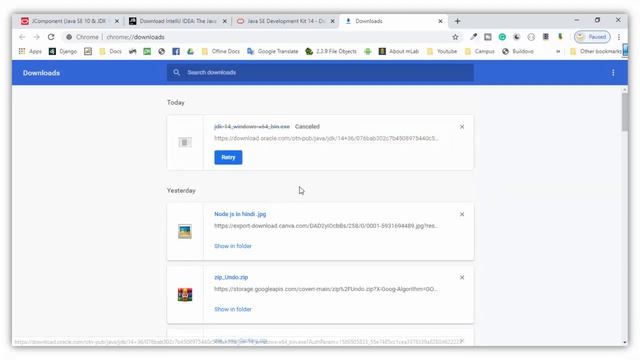Open the Youtube bookmark folder

pyautogui.click(x=442, y=51)
